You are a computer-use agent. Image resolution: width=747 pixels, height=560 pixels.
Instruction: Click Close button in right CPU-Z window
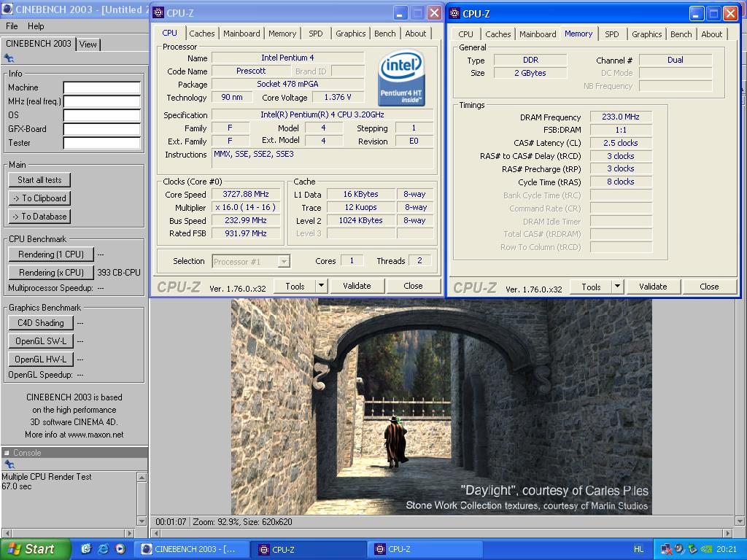tap(709, 287)
